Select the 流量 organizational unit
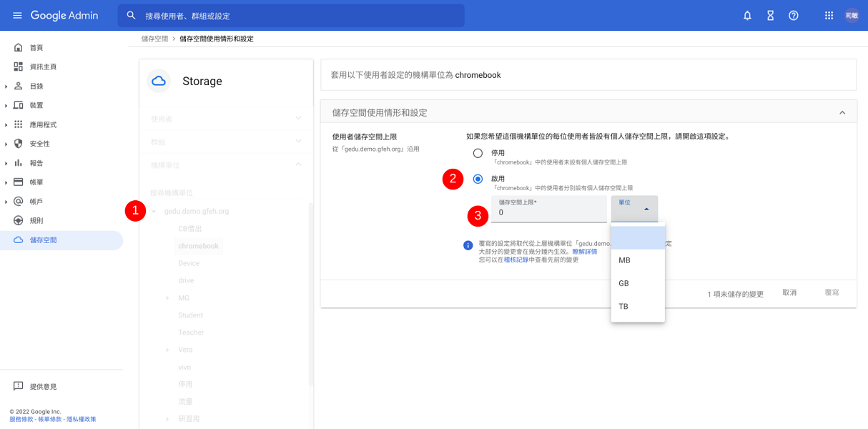 point(185,401)
